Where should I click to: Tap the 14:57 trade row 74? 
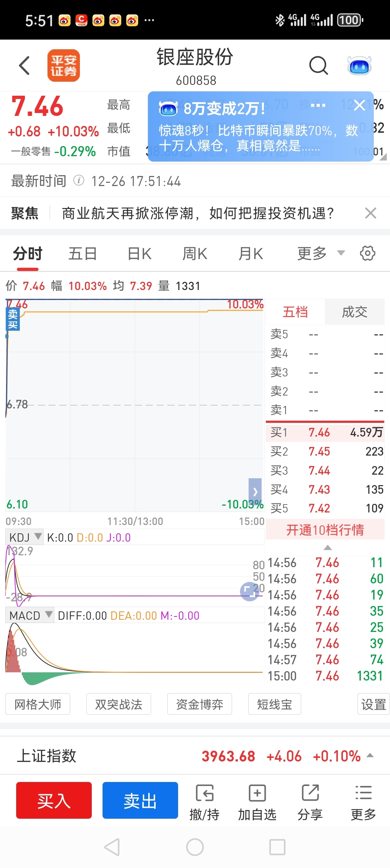[326, 660]
